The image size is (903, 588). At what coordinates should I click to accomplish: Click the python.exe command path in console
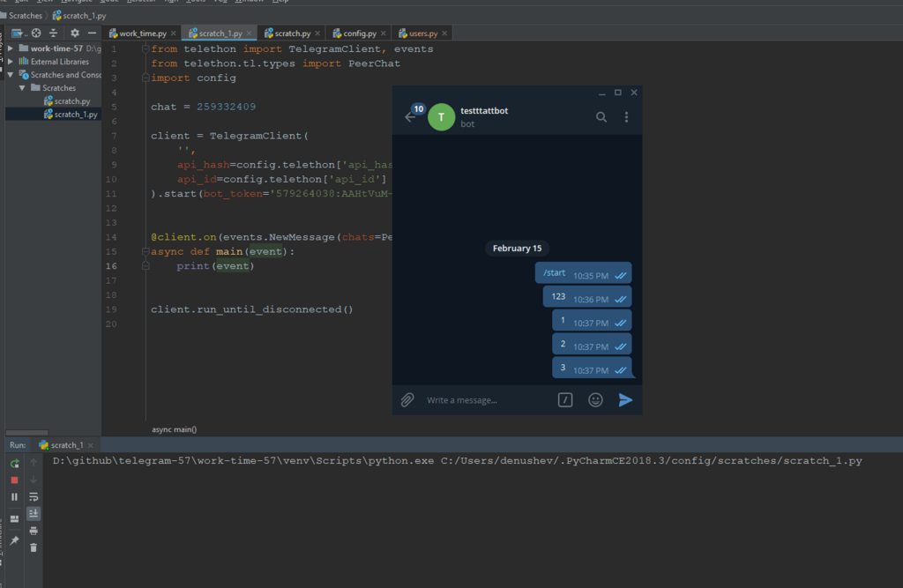[x=243, y=461]
